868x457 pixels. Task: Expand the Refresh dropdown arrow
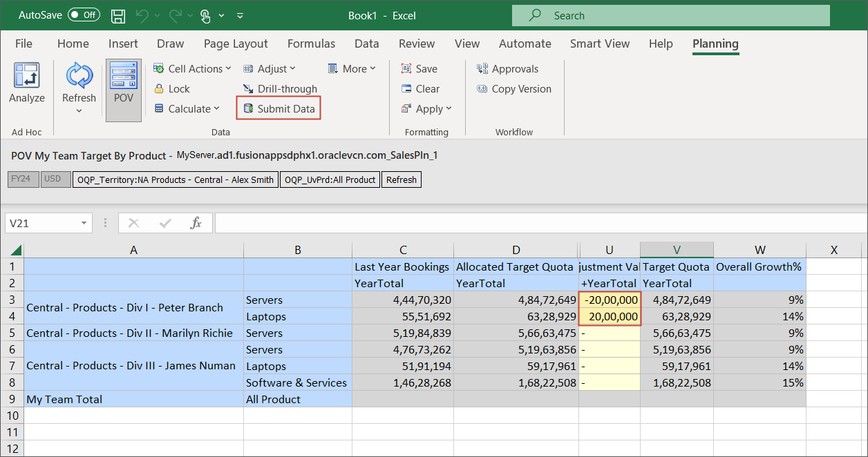pyautogui.click(x=79, y=110)
